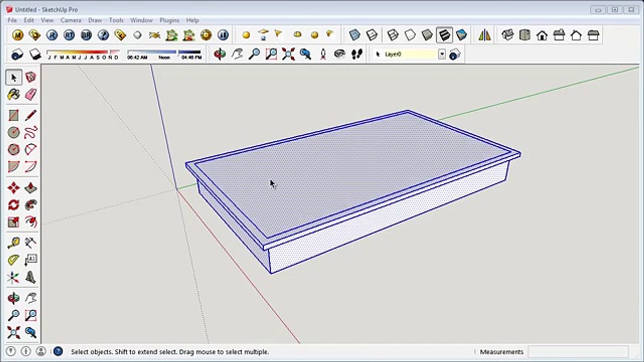Select the Dimension tool
The height and width of the screenshot is (362, 644).
[31, 243]
